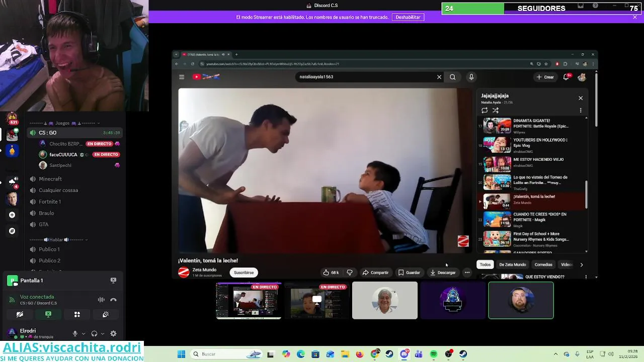Close the Jajajajjajaja playlist panel

[x=581, y=98]
